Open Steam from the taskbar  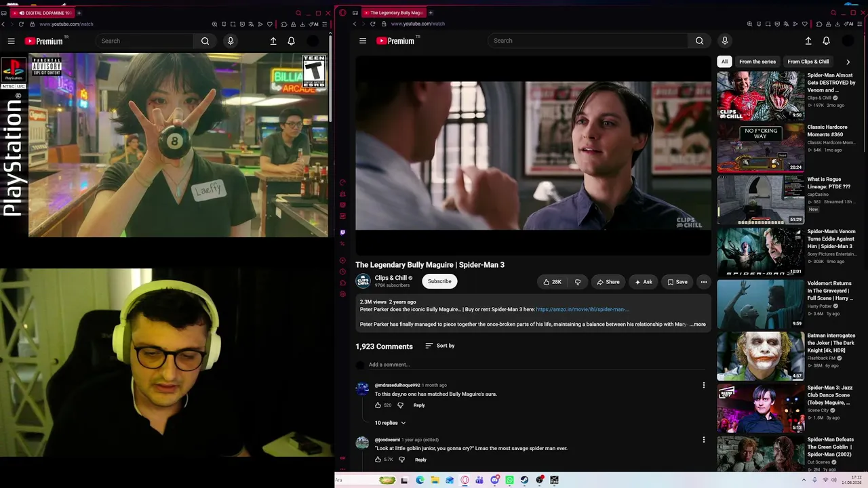pyautogui.click(x=524, y=480)
